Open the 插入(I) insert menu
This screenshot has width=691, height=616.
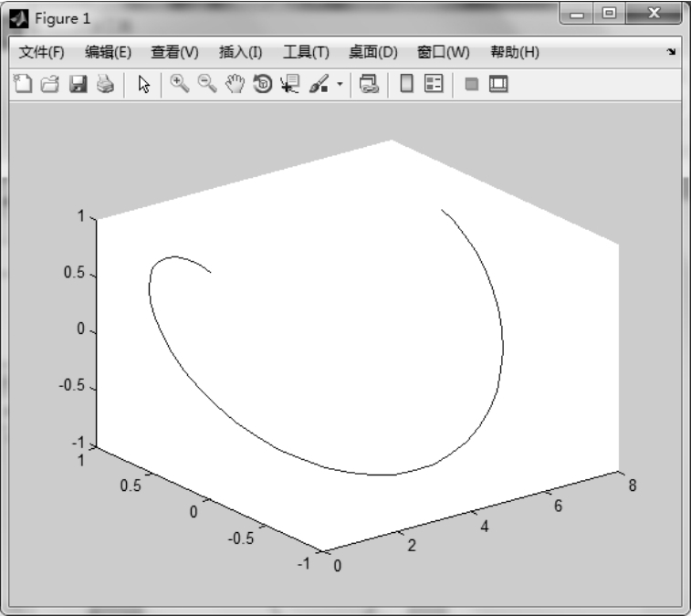tap(241, 53)
